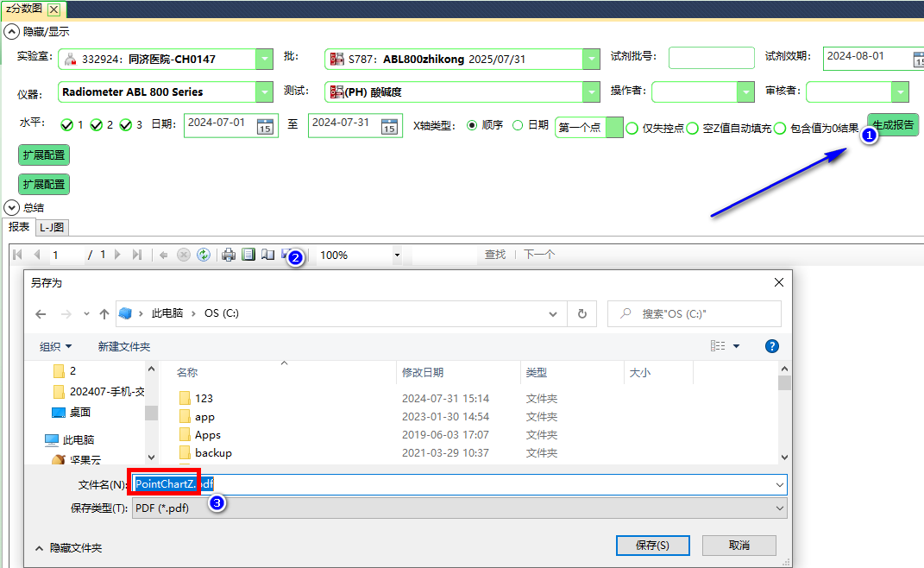Click the 保存(S) button
The width and height of the screenshot is (924, 568).
click(x=652, y=546)
